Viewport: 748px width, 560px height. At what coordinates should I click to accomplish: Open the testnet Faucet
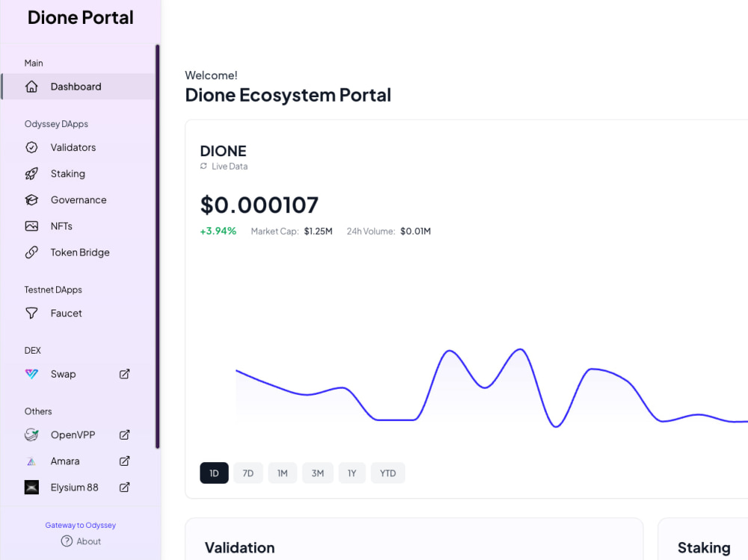pyautogui.click(x=79, y=313)
